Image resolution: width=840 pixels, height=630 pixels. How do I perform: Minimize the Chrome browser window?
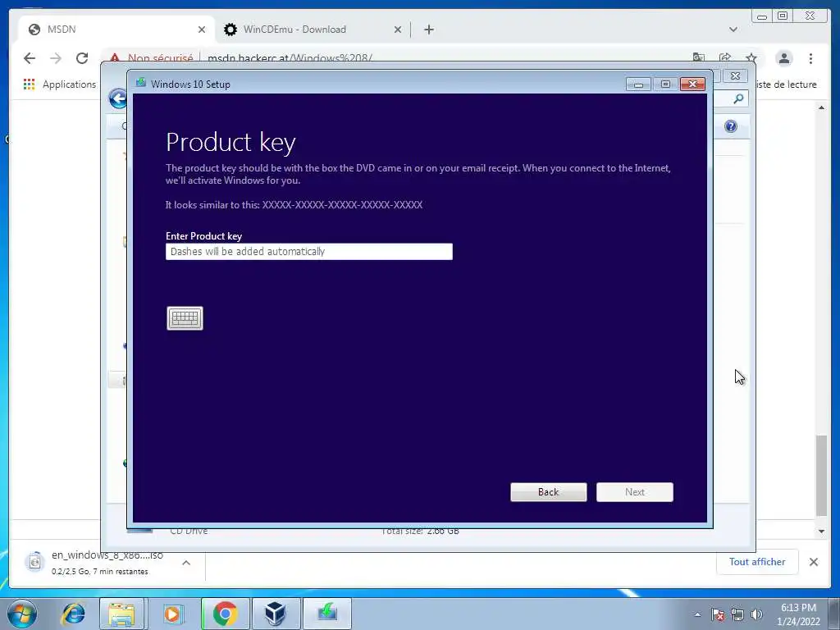(761, 16)
